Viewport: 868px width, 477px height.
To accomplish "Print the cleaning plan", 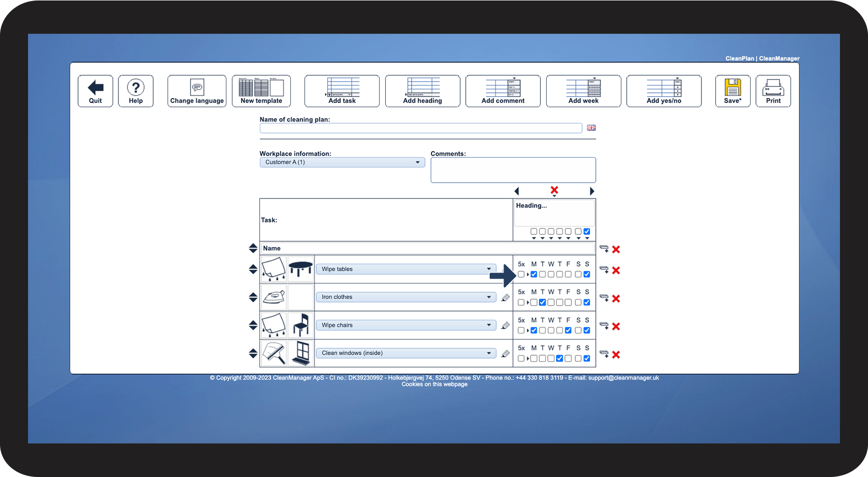I will 773,91.
